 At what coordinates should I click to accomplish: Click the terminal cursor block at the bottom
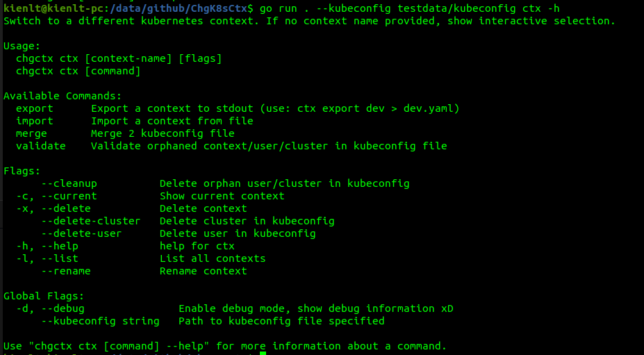[263, 354]
